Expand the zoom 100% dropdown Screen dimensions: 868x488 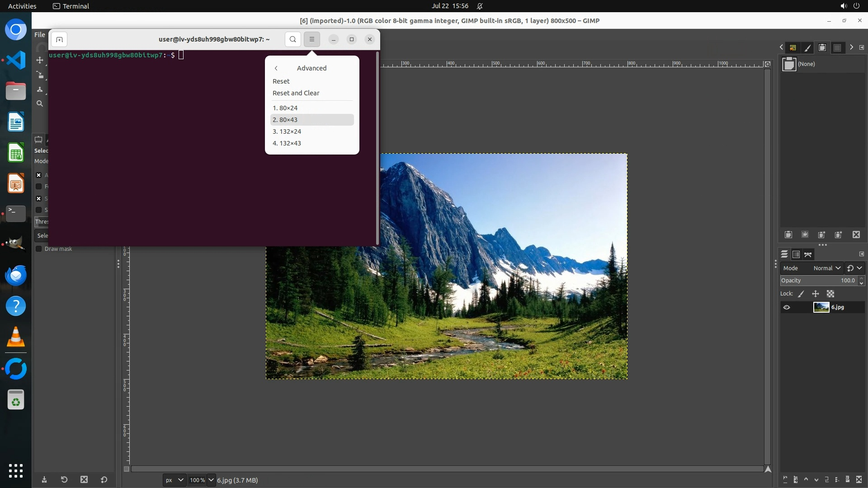211,480
